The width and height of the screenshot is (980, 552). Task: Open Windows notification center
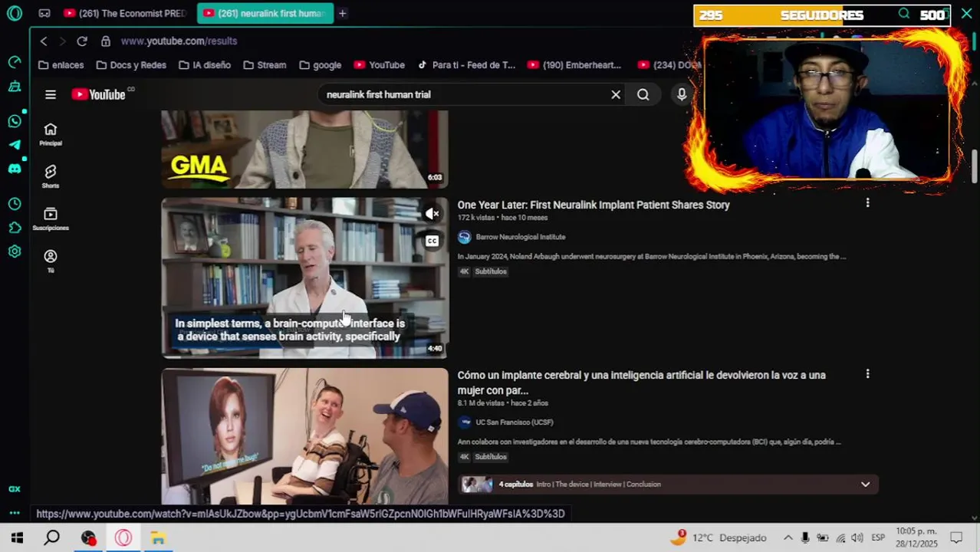click(x=957, y=537)
